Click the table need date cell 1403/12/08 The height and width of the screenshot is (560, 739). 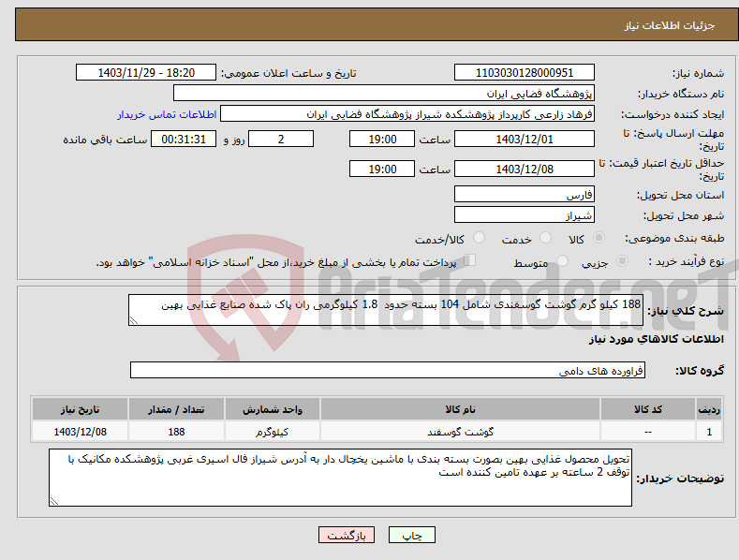click(x=81, y=432)
